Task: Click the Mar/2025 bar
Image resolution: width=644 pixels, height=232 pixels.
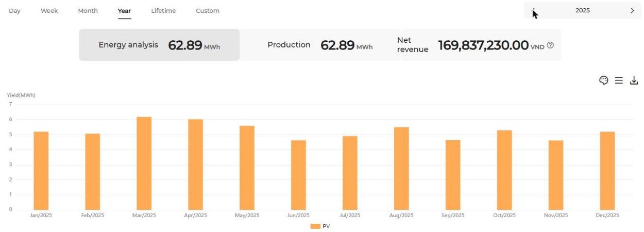Action: coord(144,163)
